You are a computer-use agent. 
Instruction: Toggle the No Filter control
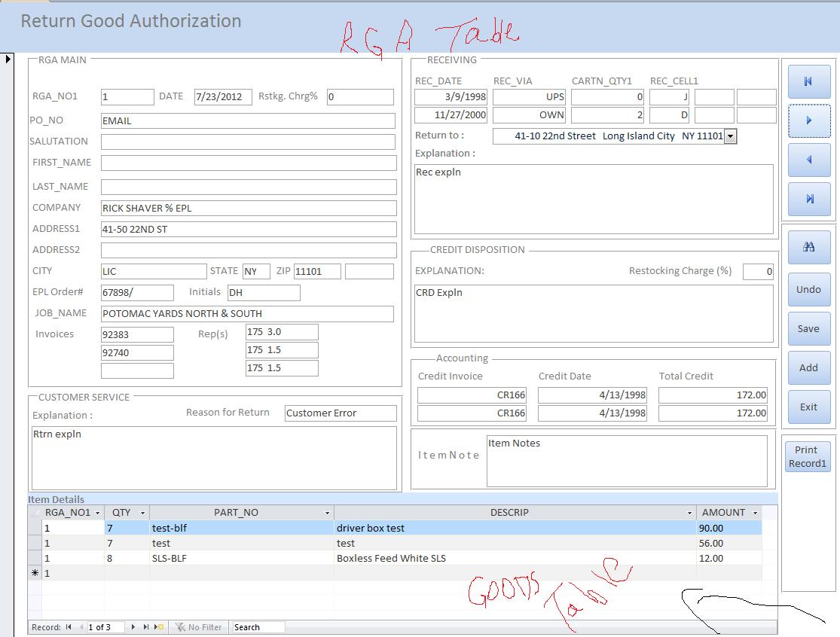click(x=199, y=626)
